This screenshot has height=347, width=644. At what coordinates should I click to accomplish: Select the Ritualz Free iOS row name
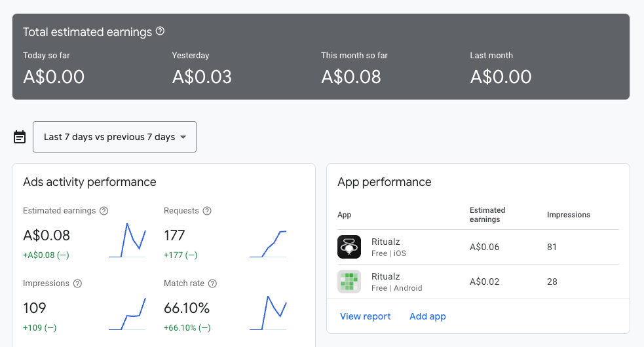(x=388, y=247)
